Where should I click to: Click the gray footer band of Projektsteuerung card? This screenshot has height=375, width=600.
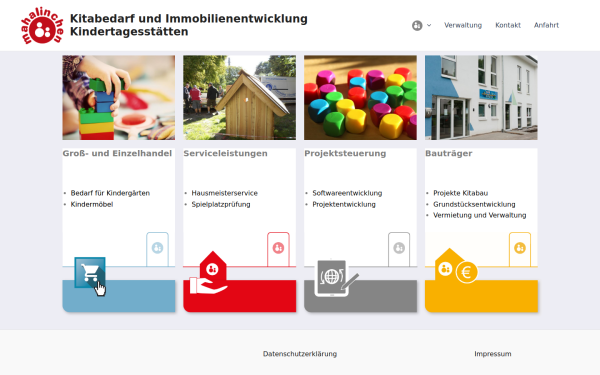(x=360, y=296)
